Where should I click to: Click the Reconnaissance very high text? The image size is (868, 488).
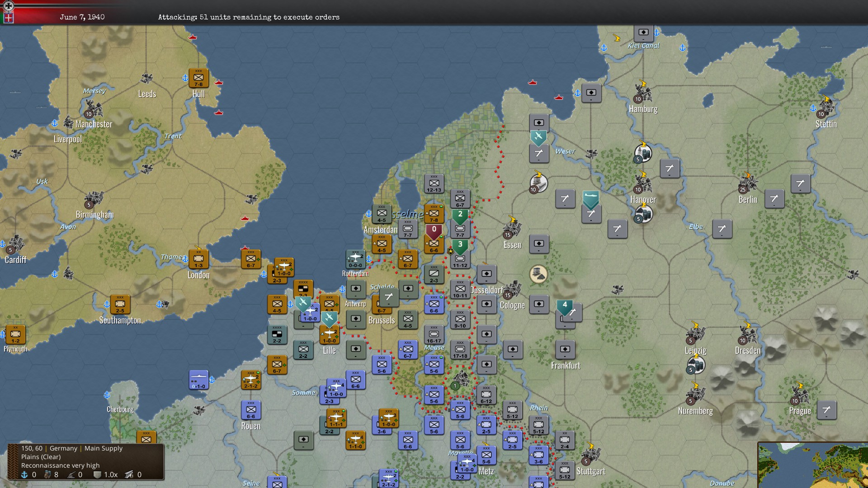pyautogui.click(x=60, y=465)
